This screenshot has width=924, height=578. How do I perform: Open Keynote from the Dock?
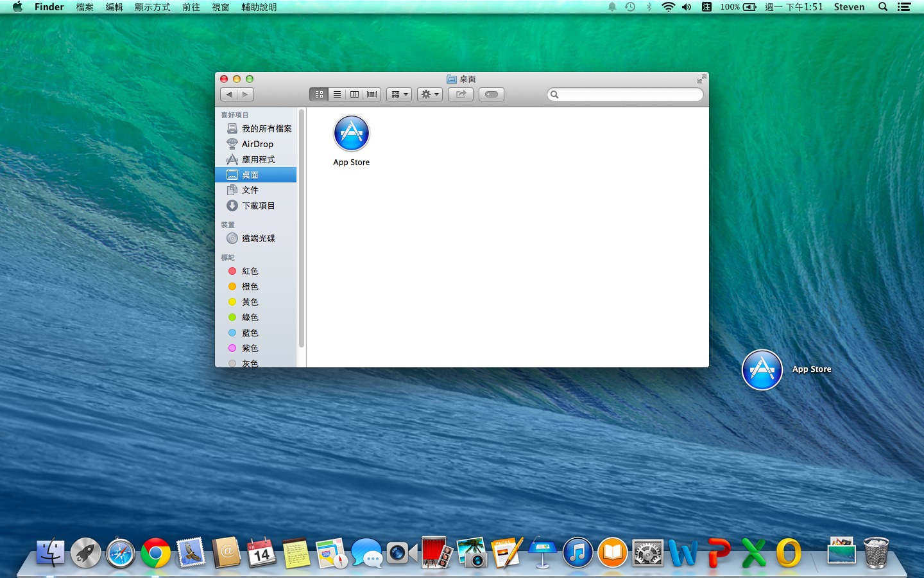(x=542, y=553)
